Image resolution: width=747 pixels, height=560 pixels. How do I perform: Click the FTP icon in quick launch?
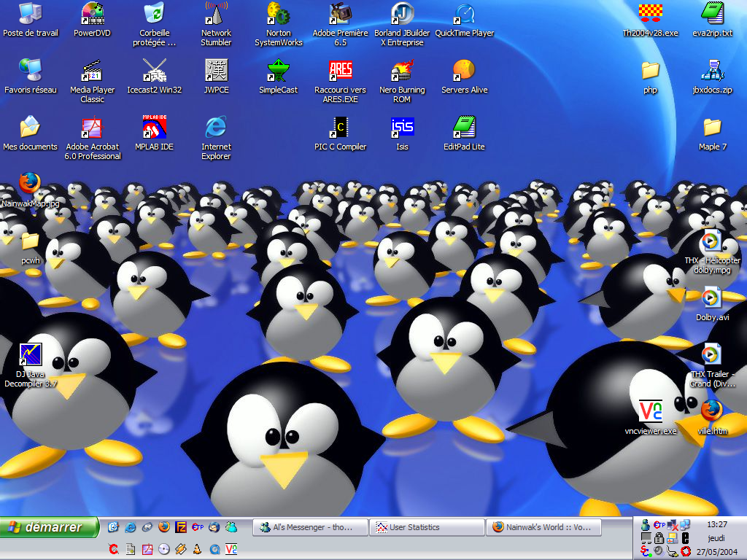[198, 526]
